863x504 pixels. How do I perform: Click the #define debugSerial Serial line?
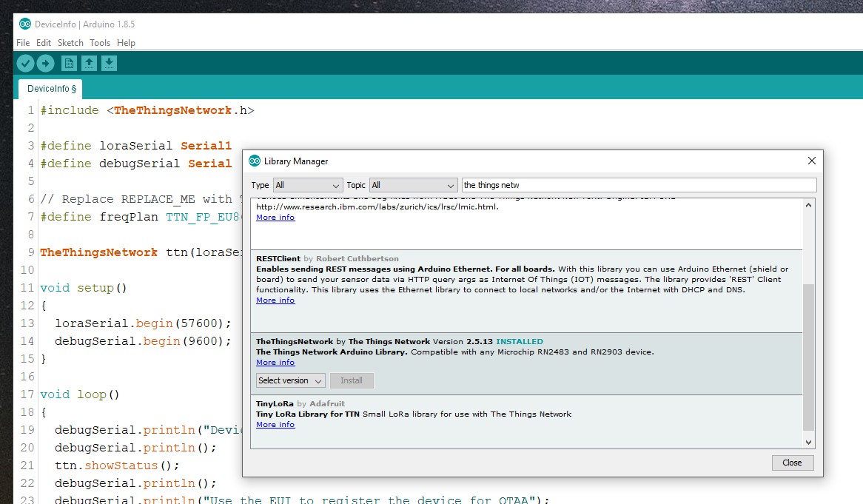pyautogui.click(x=136, y=164)
